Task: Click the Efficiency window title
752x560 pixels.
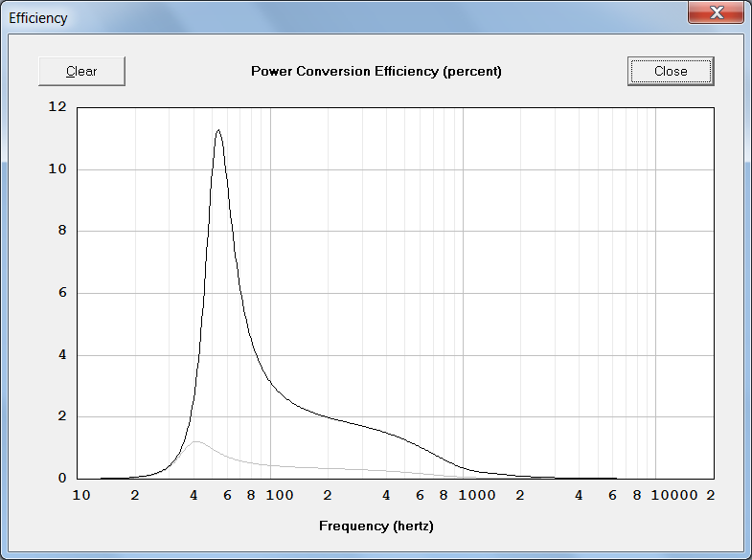Action: pos(38,18)
